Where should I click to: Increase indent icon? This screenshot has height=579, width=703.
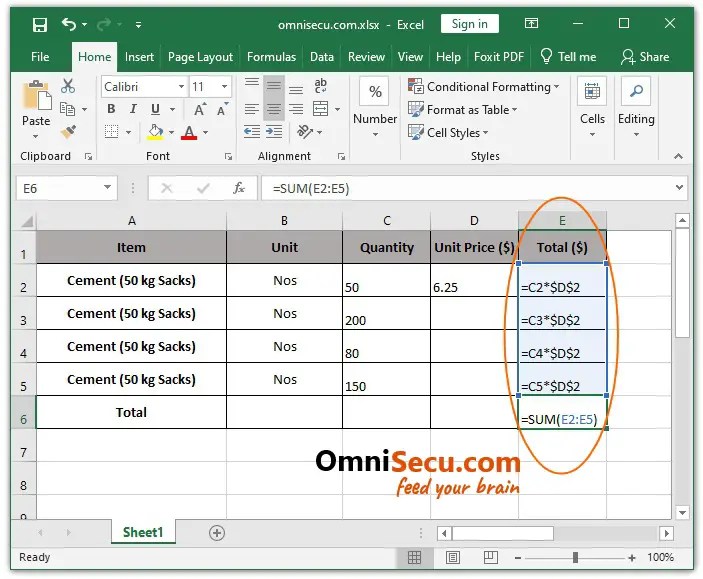[x=273, y=132]
